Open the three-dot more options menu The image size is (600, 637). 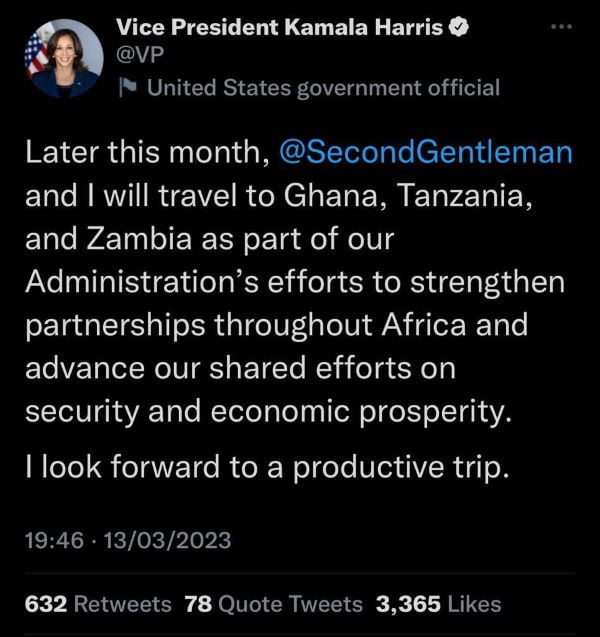[x=569, y=29]
